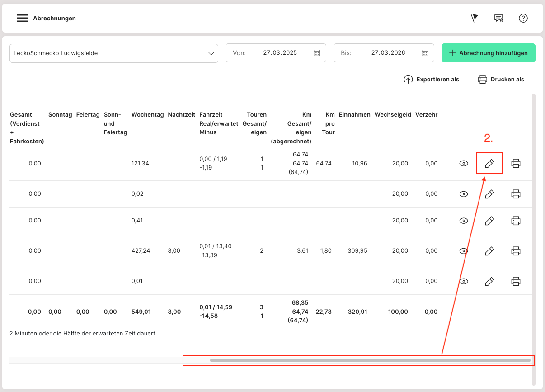Click the Von date field 27.03.2025

(x=280, y=53)
